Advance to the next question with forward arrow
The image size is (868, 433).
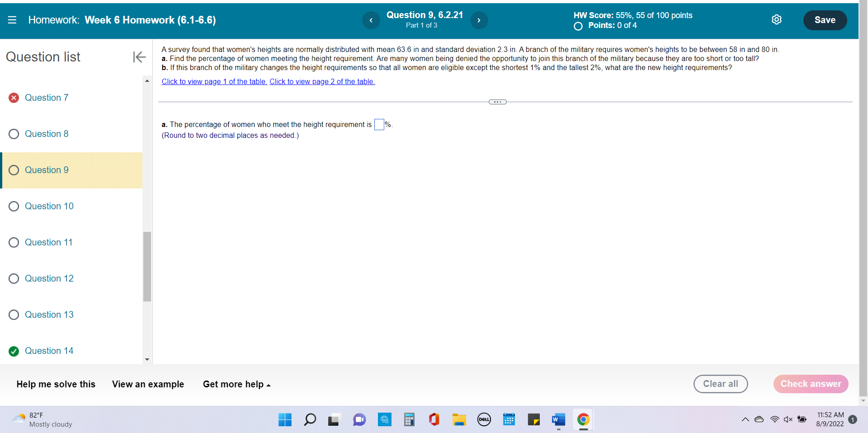click(479, 20)
